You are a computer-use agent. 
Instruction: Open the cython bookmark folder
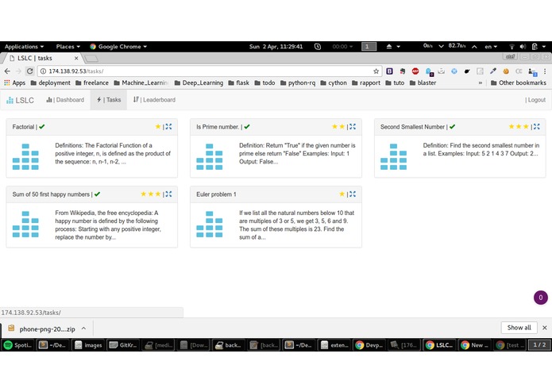(x=334, y=83)
